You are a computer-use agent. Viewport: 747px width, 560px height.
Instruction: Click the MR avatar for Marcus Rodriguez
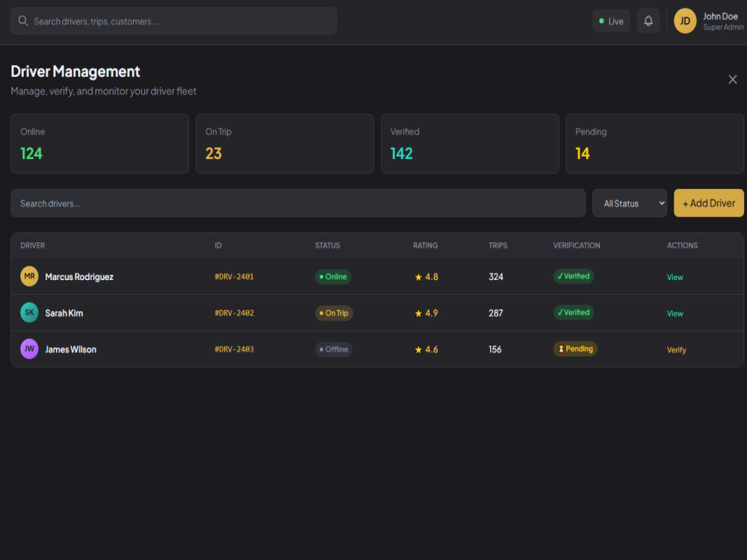click(30, 276)
